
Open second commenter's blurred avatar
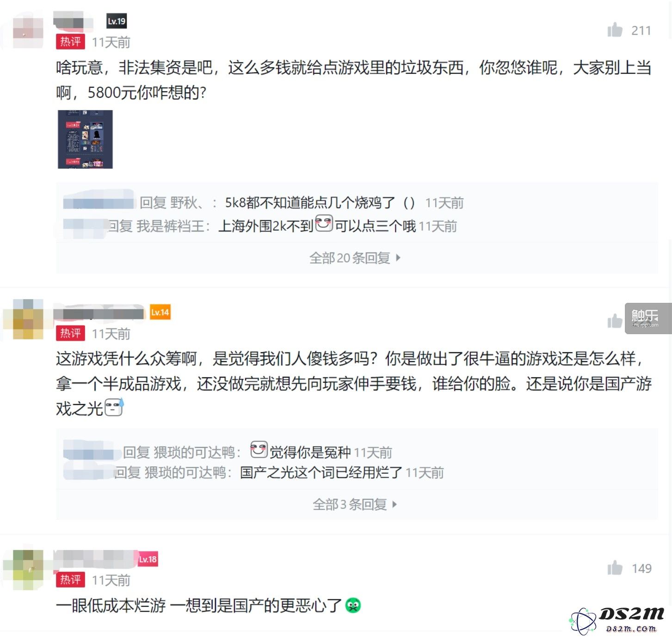click(x=28, y=320)
